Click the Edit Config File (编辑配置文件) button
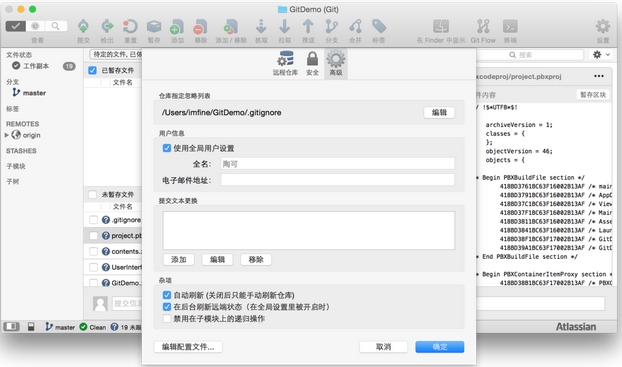This screenshot has width=622, height=367. point(188,347)
